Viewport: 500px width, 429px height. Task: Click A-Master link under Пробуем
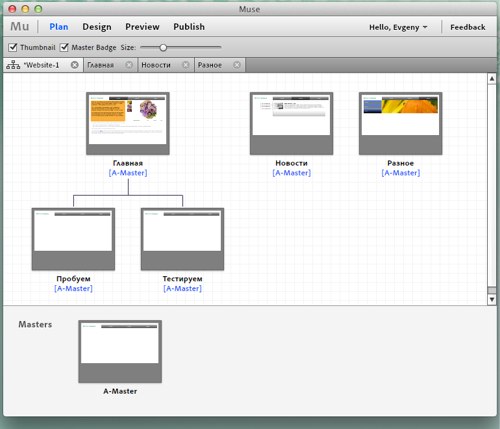point(73,288)
